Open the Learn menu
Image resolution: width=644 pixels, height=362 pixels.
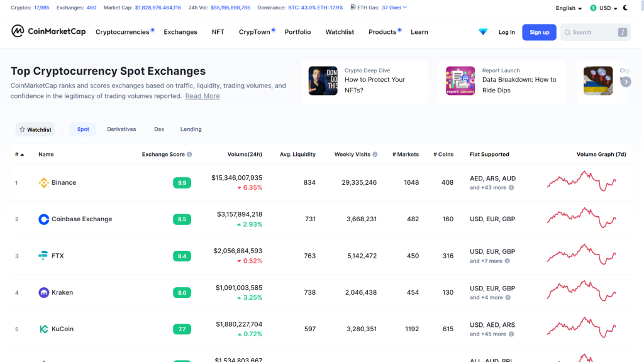coord(419,32)
